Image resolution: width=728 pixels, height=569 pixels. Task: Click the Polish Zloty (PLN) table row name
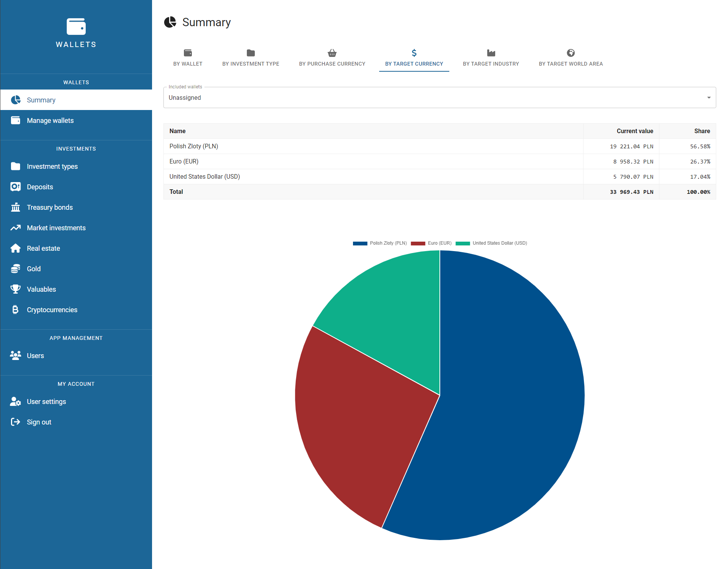point(194,146)
